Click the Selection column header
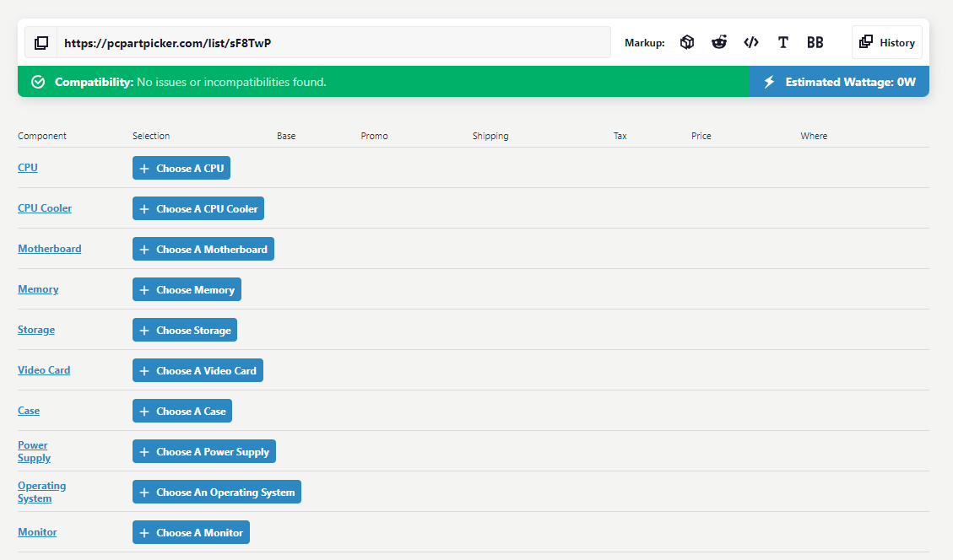Viewport: 953px width, 560px height. pyautogui.click(x=151, y=136)
